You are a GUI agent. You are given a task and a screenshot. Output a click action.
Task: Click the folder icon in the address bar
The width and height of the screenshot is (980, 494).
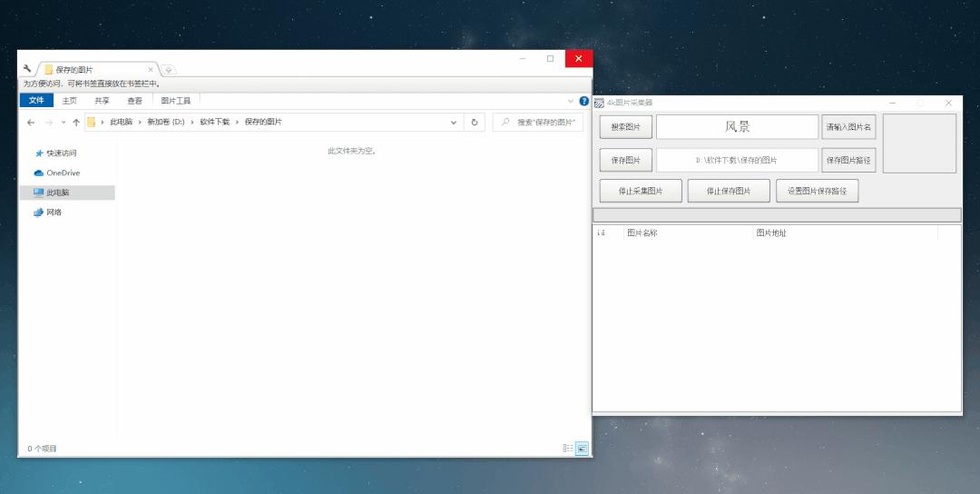pos(92,122)
